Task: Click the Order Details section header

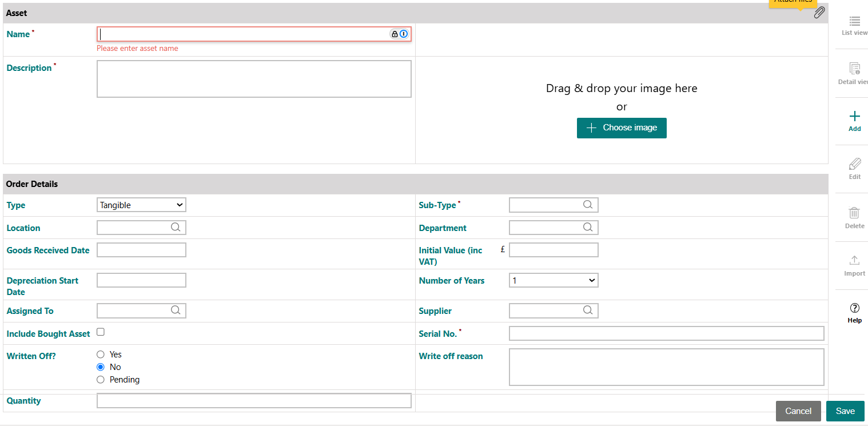Action: pyautogui.click(x=416, y=184)
